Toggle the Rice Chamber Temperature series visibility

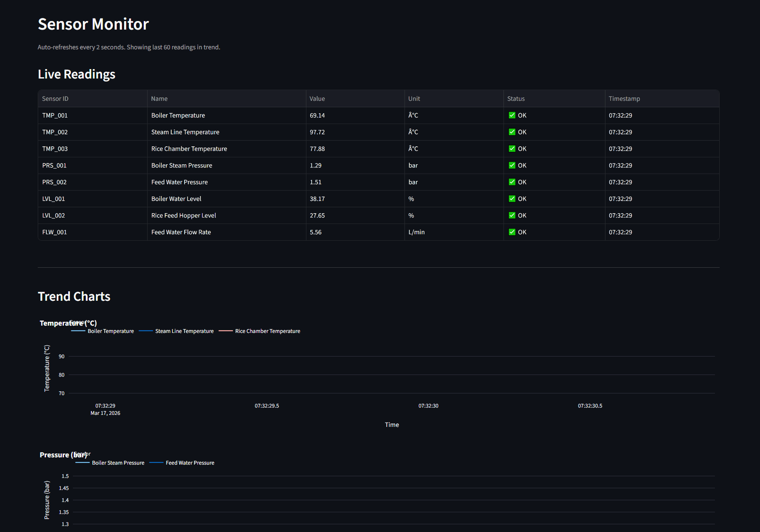click(x=267, y=331)
